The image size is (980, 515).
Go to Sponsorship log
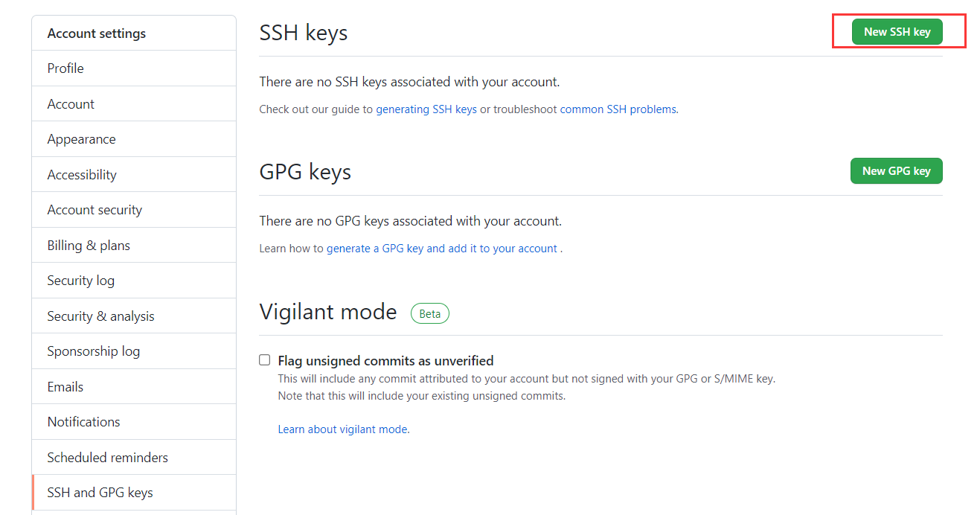coord(93,351)
